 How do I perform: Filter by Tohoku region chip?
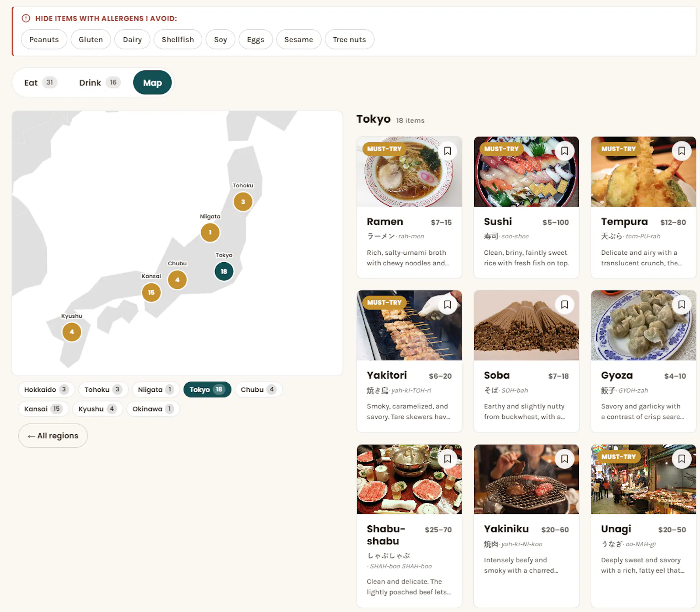103,390
